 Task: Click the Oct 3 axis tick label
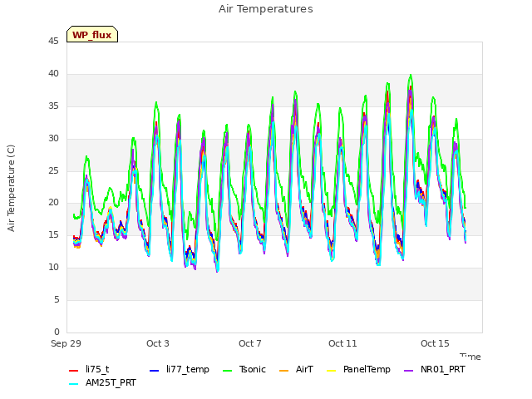pos(158,343)
